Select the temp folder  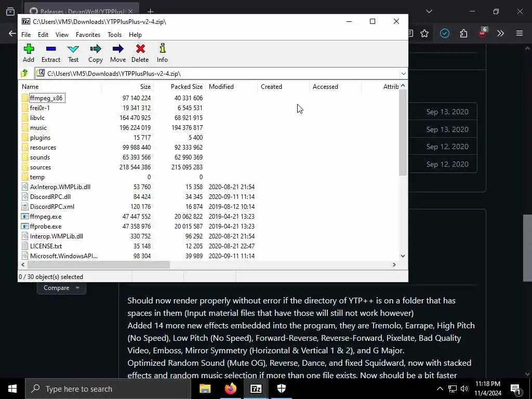point(37,177)
